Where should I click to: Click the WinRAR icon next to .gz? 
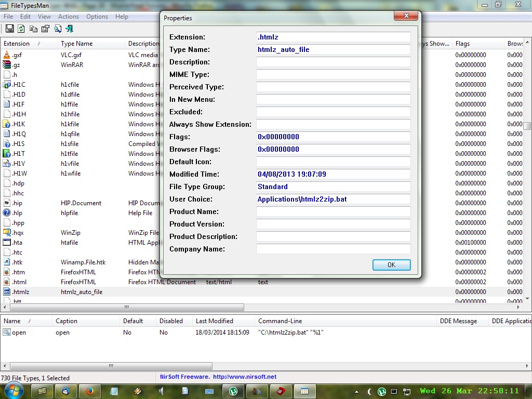coord(6,64)
